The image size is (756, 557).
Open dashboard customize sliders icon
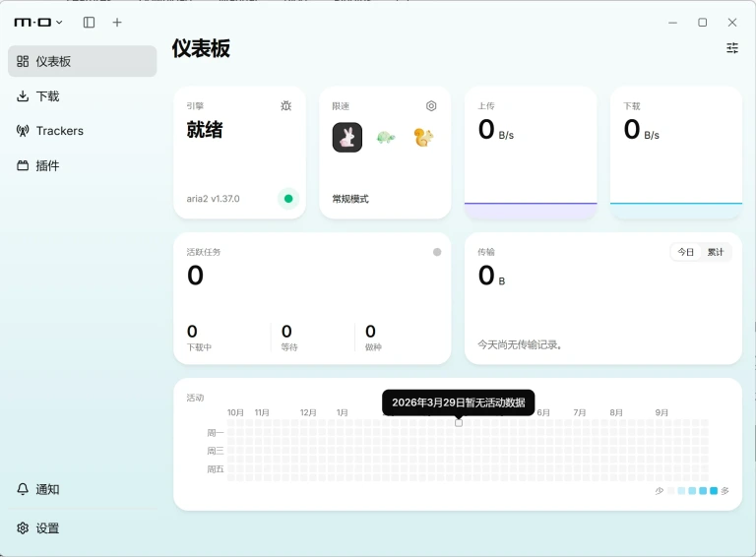pos(732,47)
